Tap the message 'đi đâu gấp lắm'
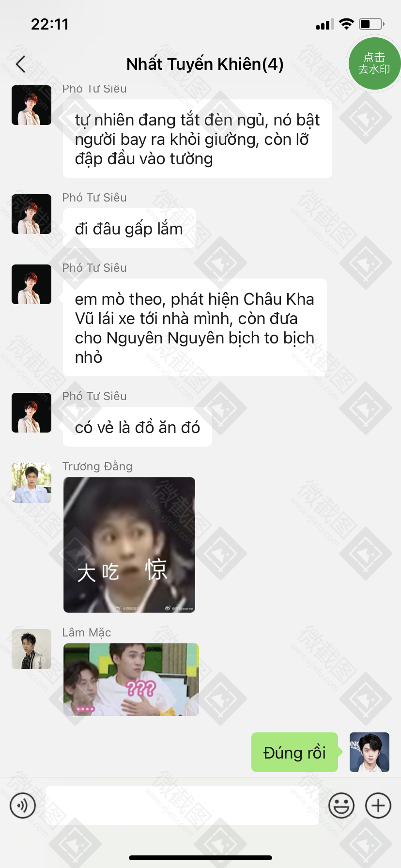This screenshot has width=401, height=868. tap(129, 228)
